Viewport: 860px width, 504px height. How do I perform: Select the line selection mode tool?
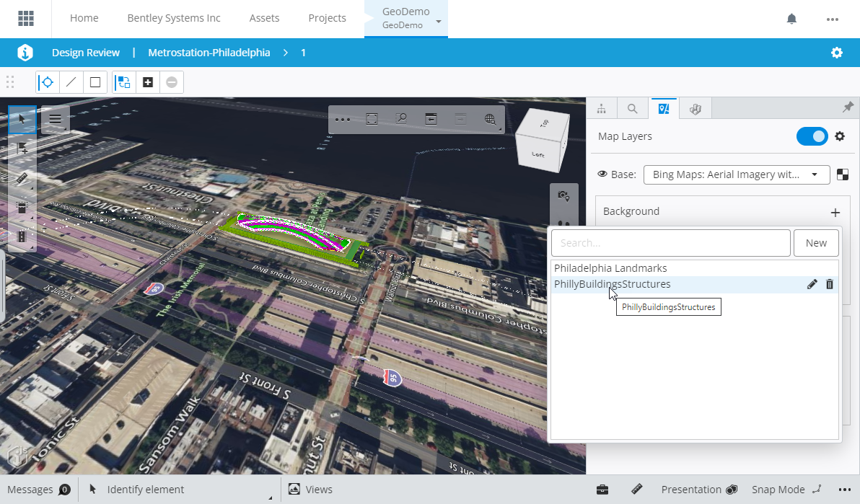click(71, 82)
